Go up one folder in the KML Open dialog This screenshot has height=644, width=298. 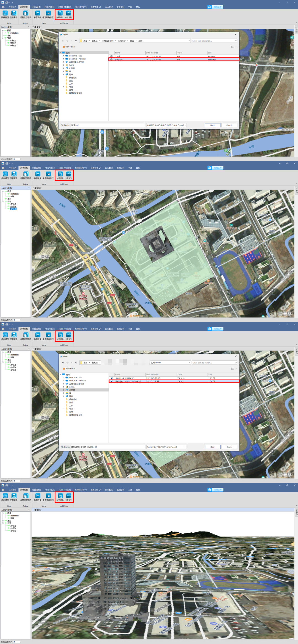(x=76, y=41)
